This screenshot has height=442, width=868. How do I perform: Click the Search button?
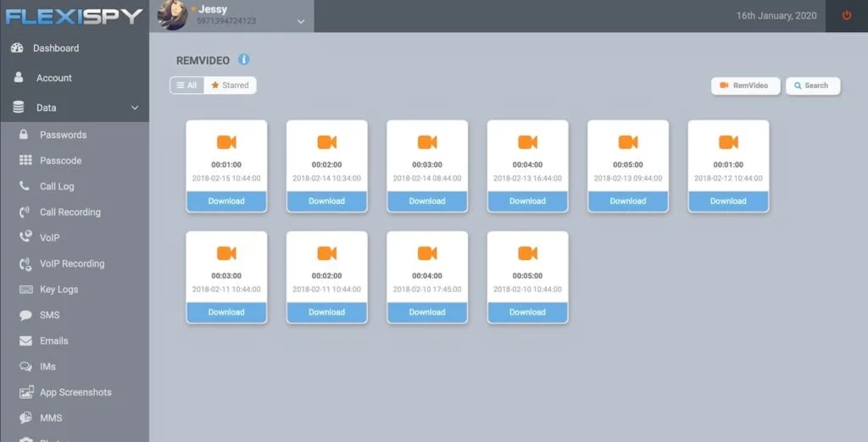click(813, 86)
